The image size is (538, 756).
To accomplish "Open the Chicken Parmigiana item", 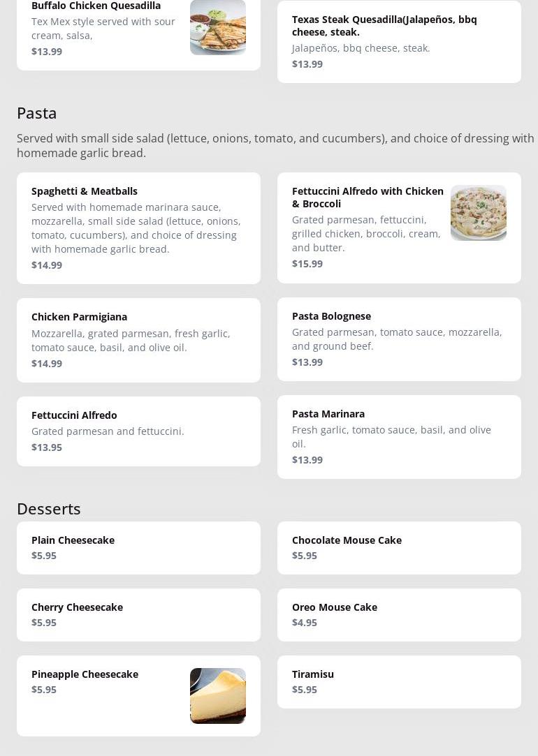I will click(138, 340).
